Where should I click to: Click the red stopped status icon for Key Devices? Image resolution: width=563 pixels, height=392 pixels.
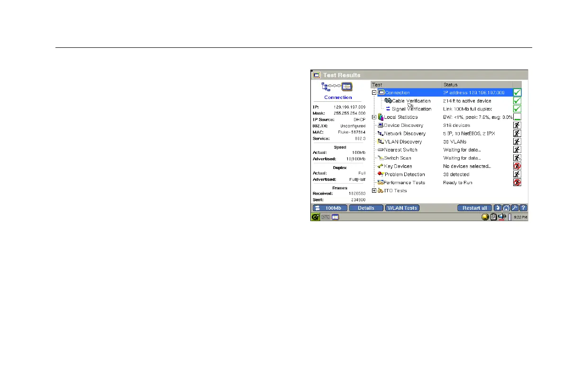[x=517, y=166]
